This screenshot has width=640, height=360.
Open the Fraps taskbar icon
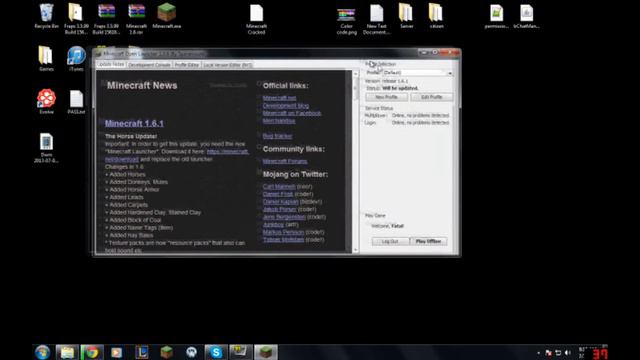pos(240,352)
